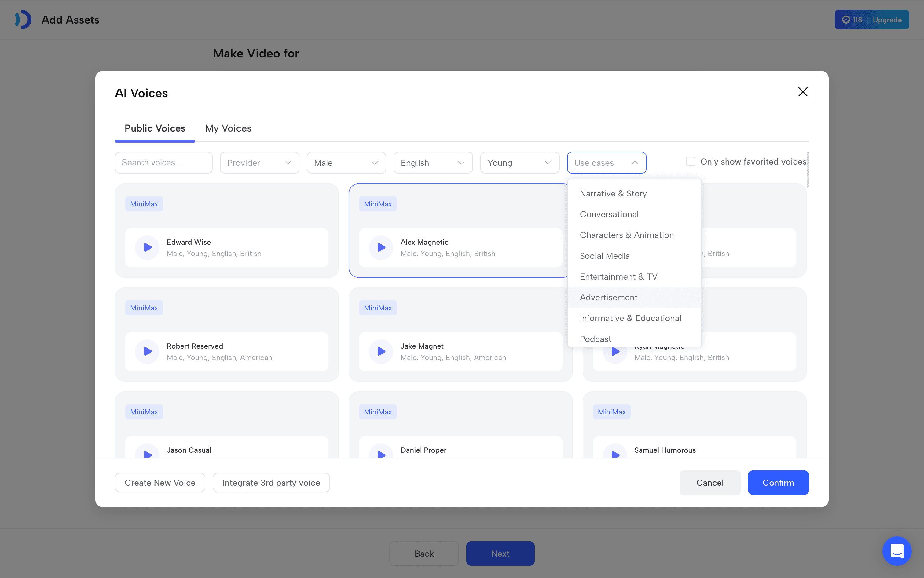This screenshot has height=578, width=924.
Task: Go Back to the previous step
Action: (424, 554)
